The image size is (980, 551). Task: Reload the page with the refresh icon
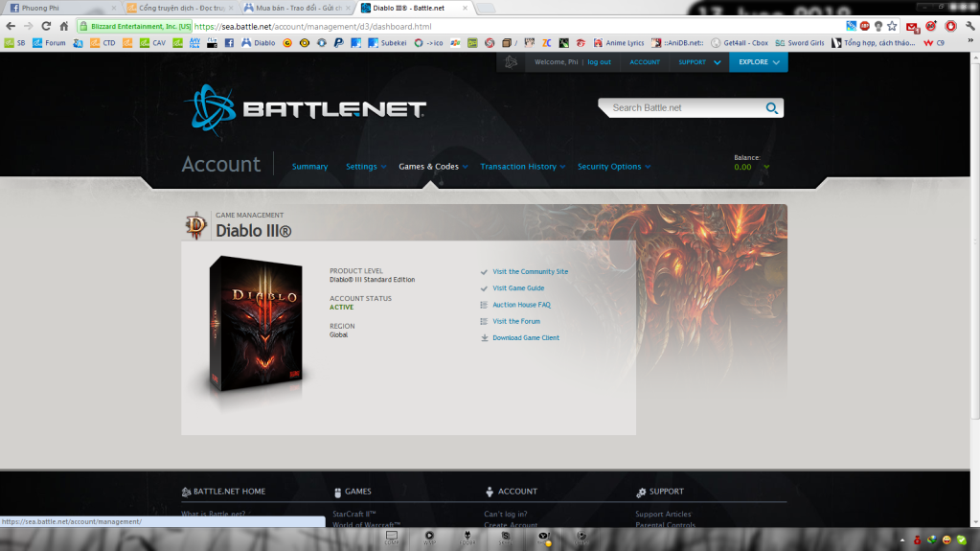(46, 26)
